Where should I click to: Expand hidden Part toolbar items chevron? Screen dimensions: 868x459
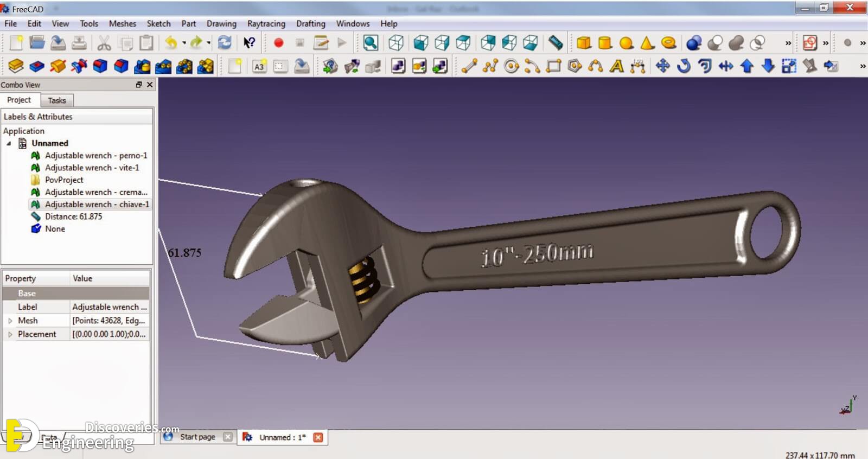pos(788,43)
